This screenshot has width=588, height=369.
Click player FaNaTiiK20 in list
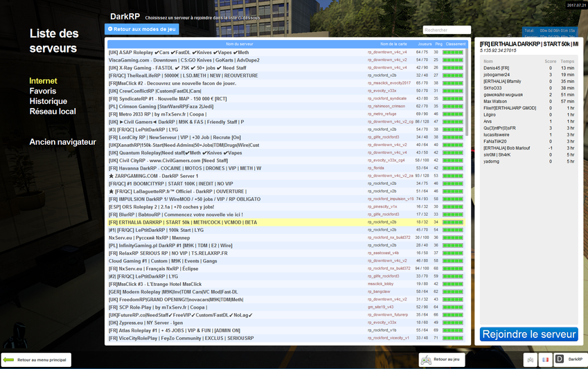pos(528,142)
